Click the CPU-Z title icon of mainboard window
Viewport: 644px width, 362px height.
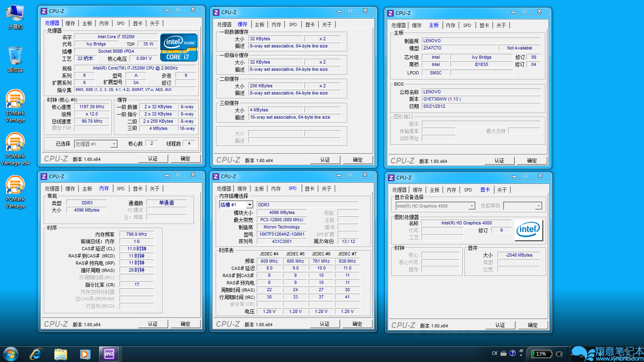(390, 13)
